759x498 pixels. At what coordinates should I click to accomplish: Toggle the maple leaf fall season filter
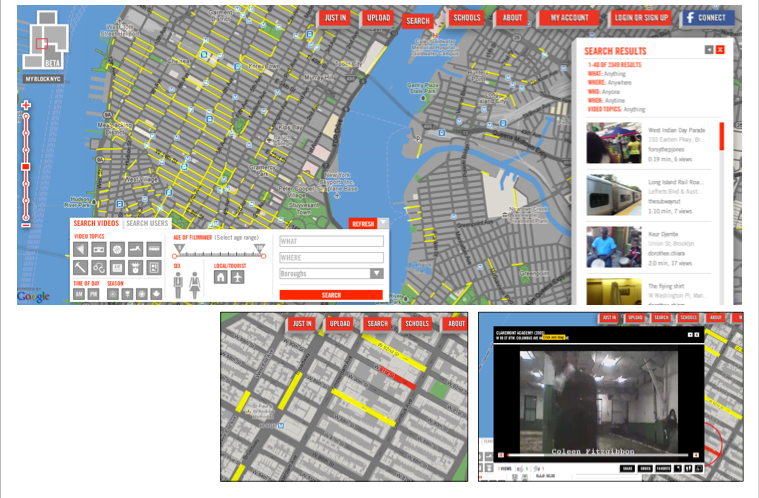156,294
